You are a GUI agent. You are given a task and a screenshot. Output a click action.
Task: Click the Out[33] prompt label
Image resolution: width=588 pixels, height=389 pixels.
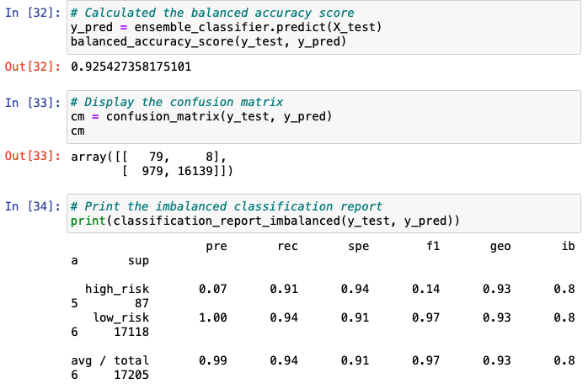33,156
